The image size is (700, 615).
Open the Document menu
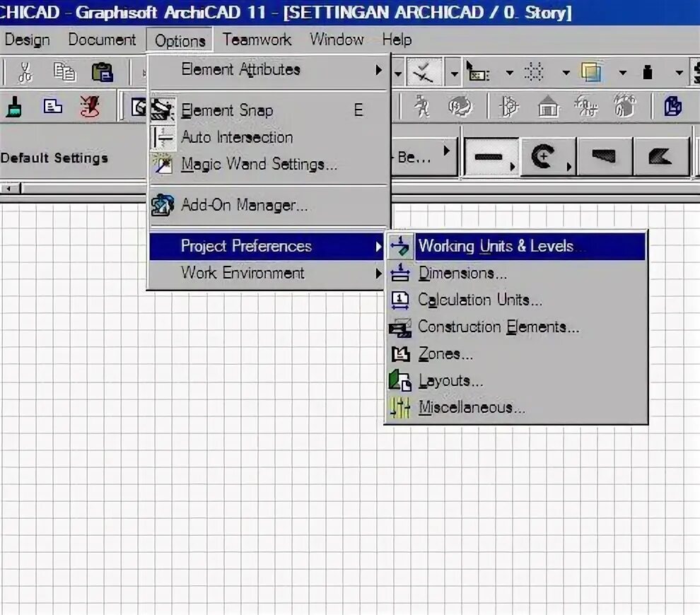coord(102,40)
